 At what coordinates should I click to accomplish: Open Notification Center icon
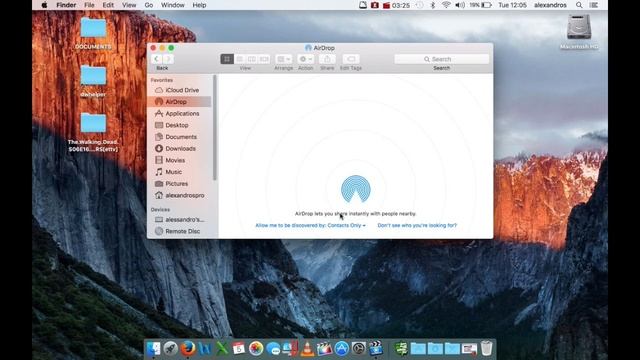tap(594, 5)
